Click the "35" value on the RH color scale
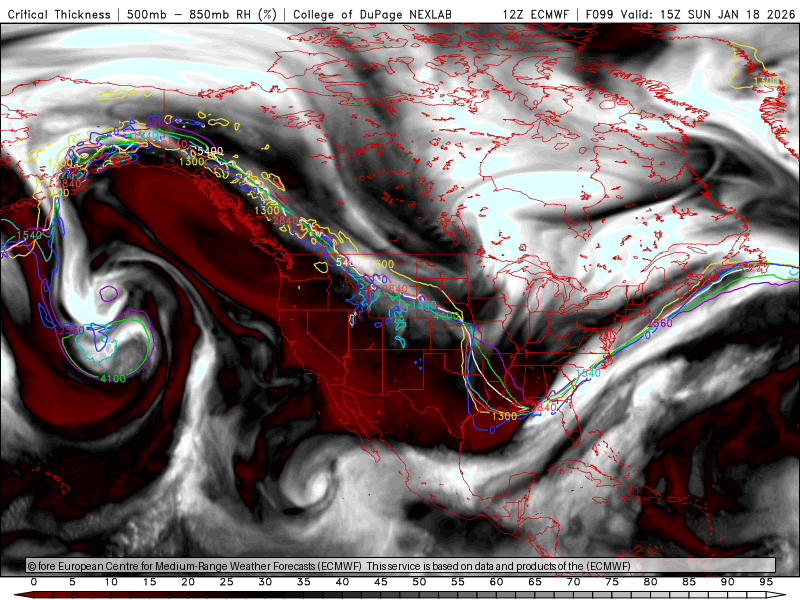The width and height of the screenshot is (800, 600). (x=304, y=582)
